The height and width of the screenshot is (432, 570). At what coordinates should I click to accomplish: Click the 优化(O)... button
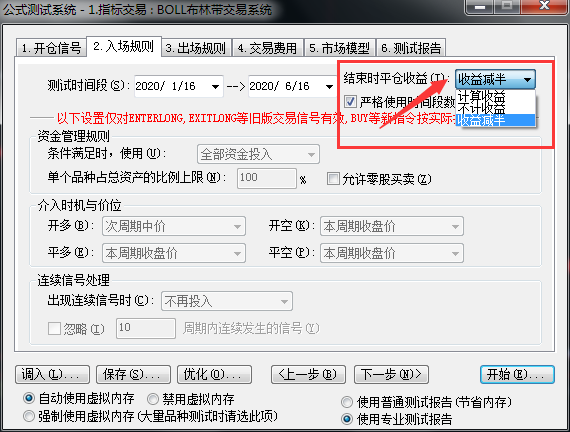click(214, 375)
